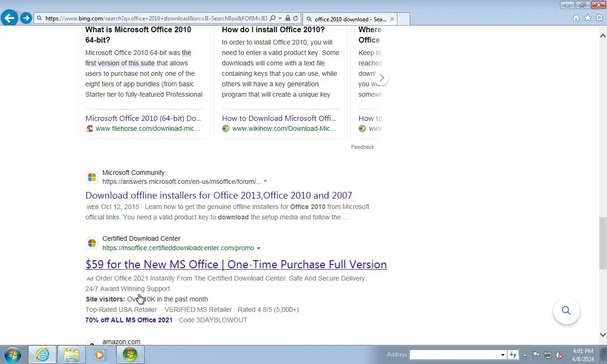Click the floating blue search button
Screen dimensions: 607x364
(x=566, y=310)
